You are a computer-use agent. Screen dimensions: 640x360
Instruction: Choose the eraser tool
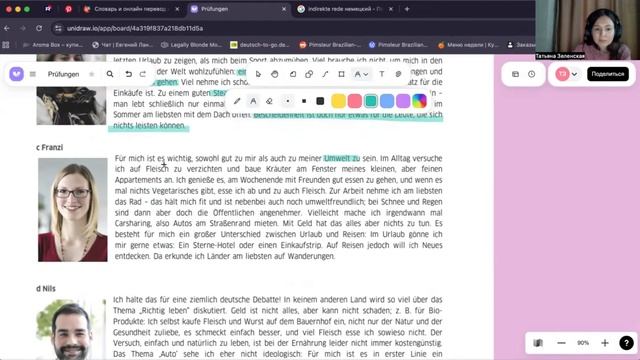coord(269,101)
